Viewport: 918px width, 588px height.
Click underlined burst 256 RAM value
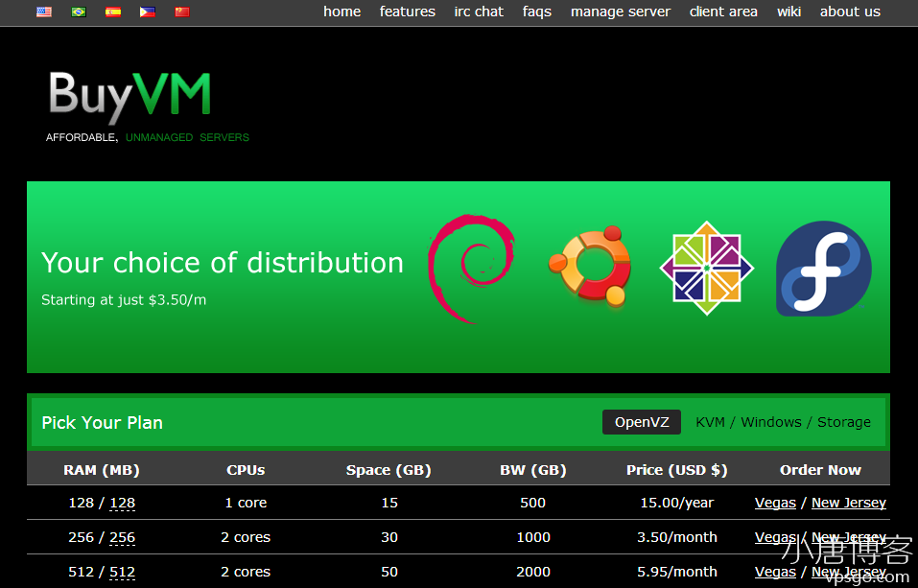(x=123, y=537)
